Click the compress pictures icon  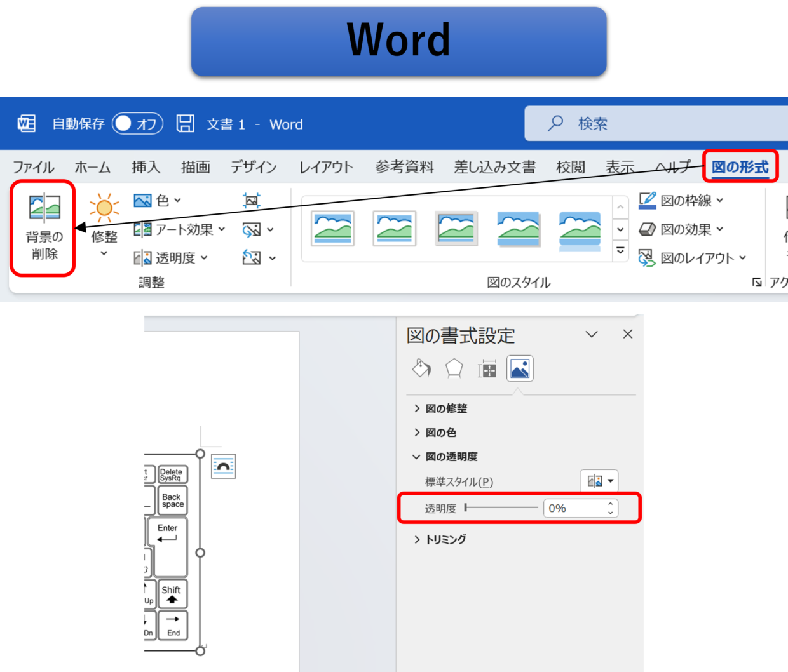click(252, 201)
